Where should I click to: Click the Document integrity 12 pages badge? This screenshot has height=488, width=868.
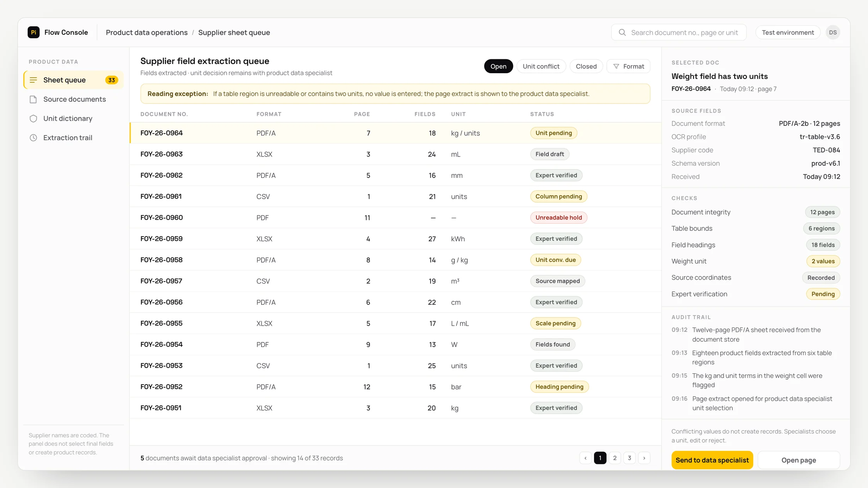pyautogui.click(x=822, y=212)
